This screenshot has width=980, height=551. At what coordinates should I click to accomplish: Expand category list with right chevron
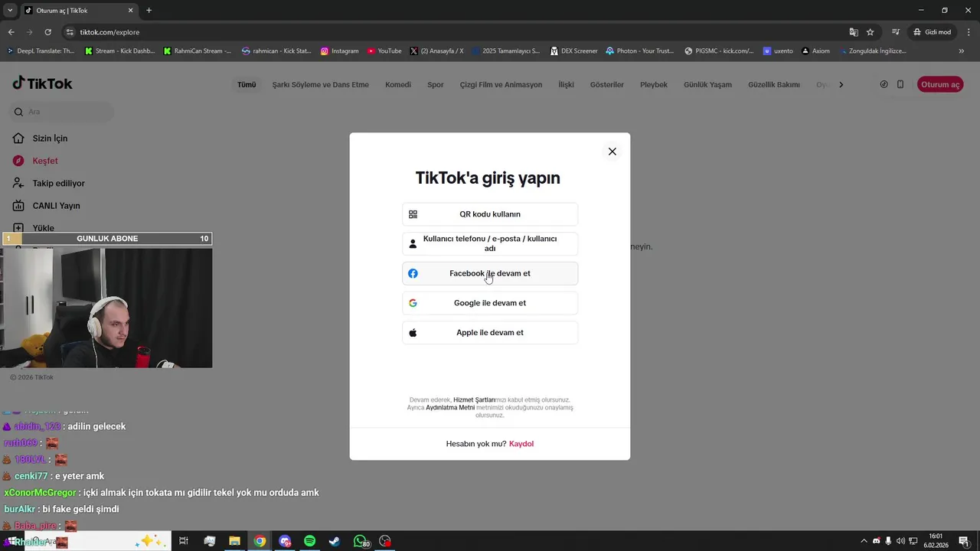click(x=841, y=85)
